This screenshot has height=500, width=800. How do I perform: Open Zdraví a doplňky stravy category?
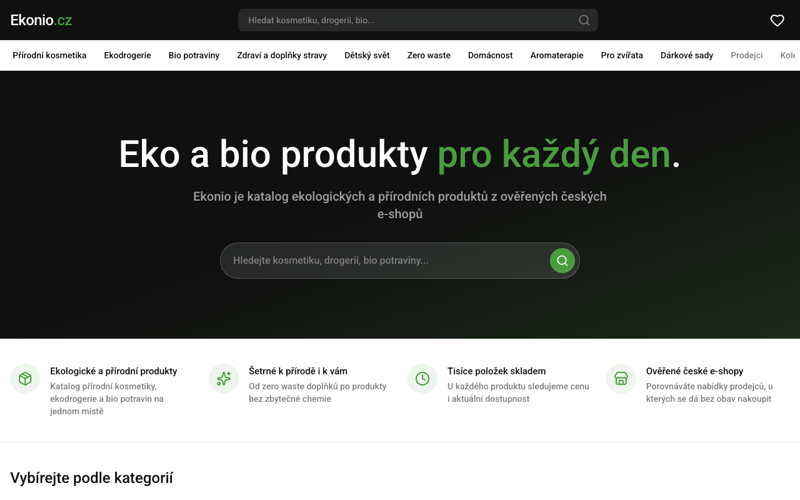click(282, 55)
